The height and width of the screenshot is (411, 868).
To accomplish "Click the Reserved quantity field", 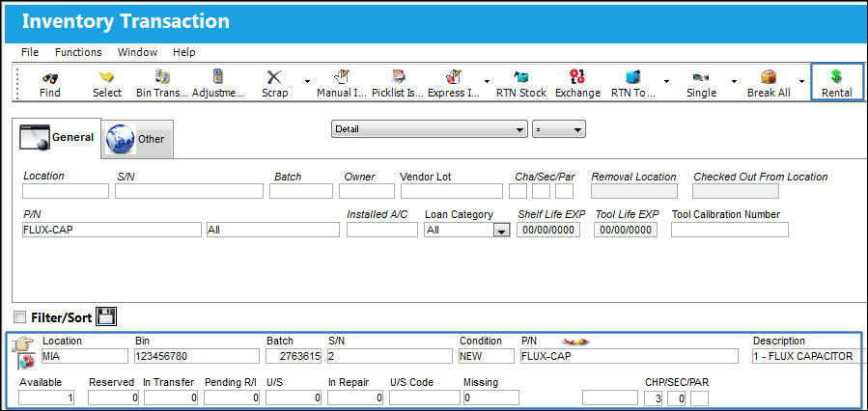I will click(112, 397).
